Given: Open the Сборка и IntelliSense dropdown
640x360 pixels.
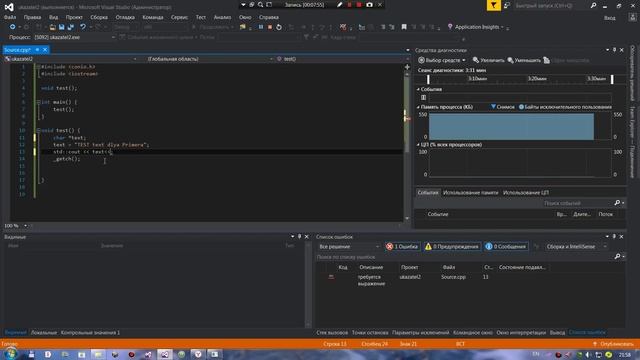Looking at the screenshot, I should click(x=576, y=247).
